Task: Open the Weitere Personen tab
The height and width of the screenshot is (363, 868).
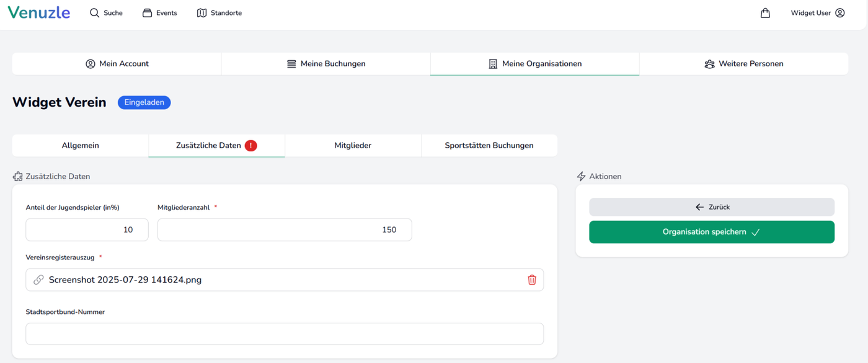Action: coord(744,64)
